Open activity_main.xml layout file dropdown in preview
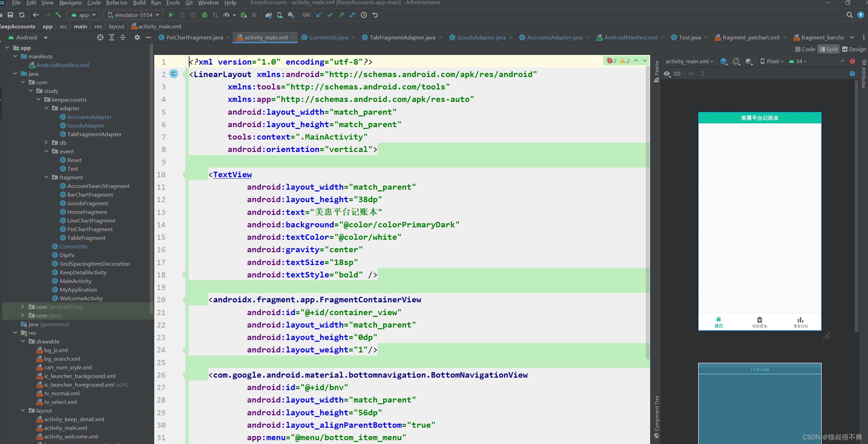The height and width of the screenshot is (444, 868). tap(690, 61)
